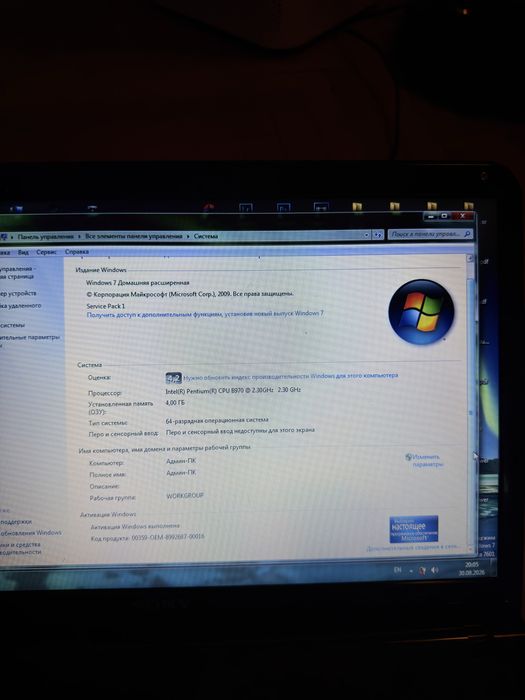Screen dimensions: 525x700
Task: Click the Перо и сенсорный ввод недоступны text
Action: click(240, 431)
